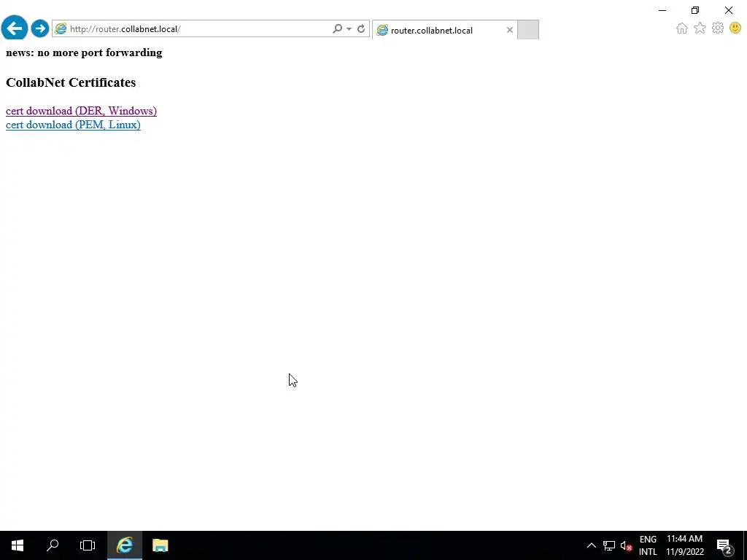The height and width of the screenshot is (560, 747).
Task: Click the search magnifier in address bar
Action: tap(337, 28)
